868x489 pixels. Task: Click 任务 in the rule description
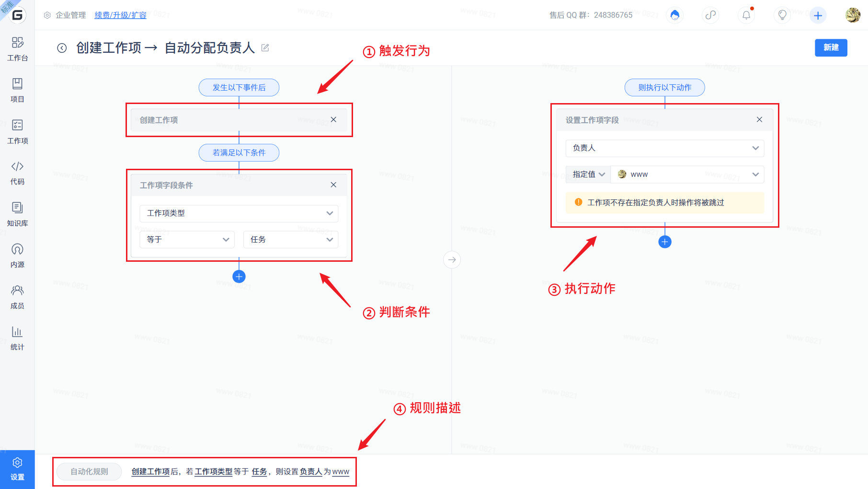(x=259, y=472)
